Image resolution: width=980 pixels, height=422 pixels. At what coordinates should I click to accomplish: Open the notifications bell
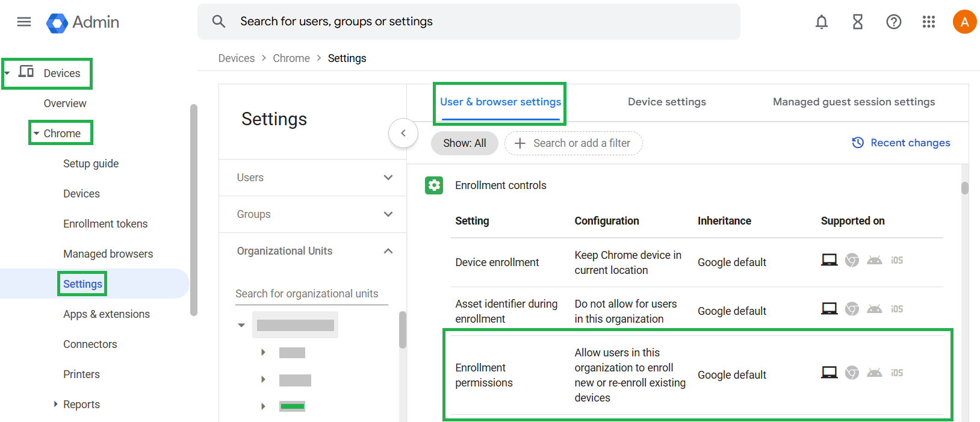(822, 22)
